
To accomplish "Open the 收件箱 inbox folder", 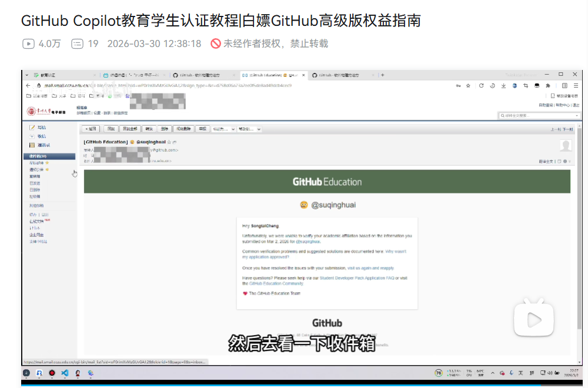I will 49,156.
